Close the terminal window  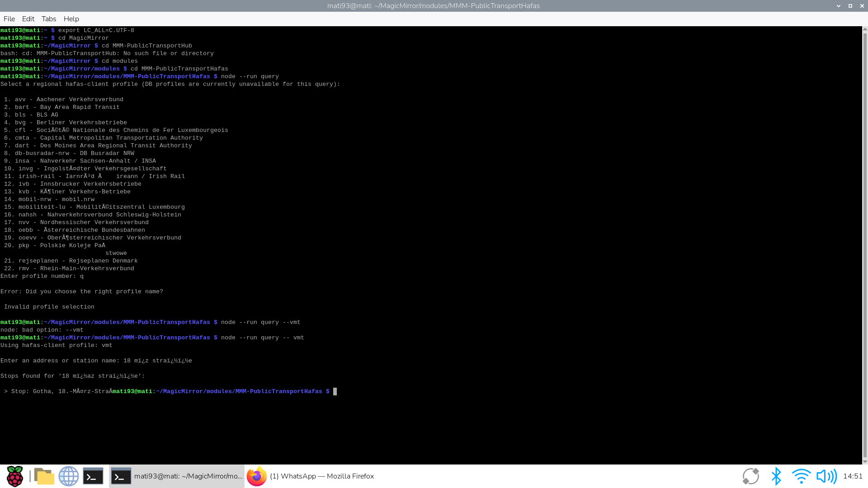(861, 6)
